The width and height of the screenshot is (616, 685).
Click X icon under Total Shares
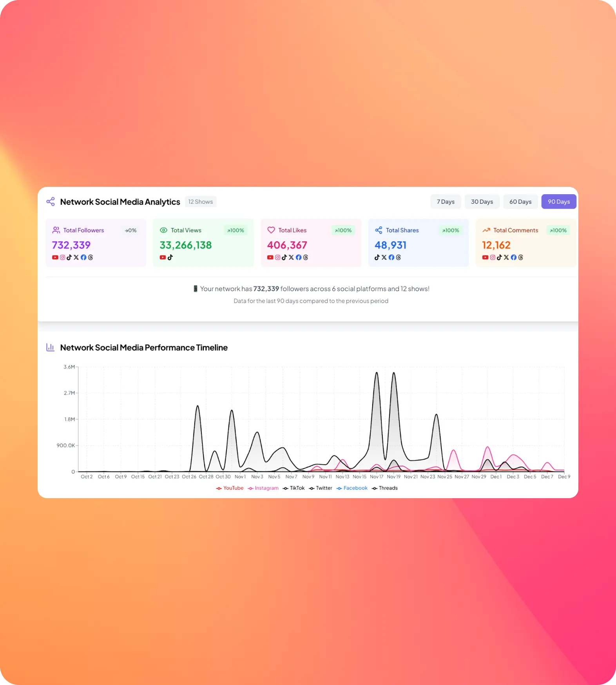[x=384, y=257]
